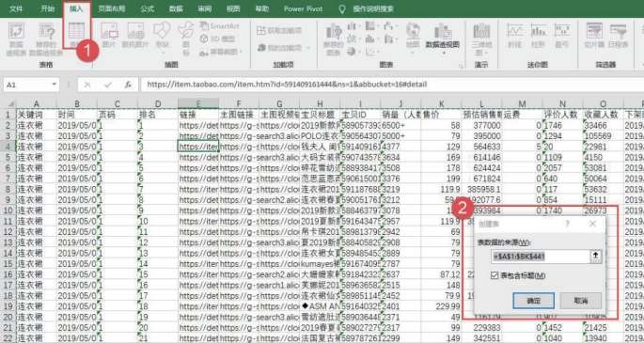Insert a Slicer filter

point(594,36)
